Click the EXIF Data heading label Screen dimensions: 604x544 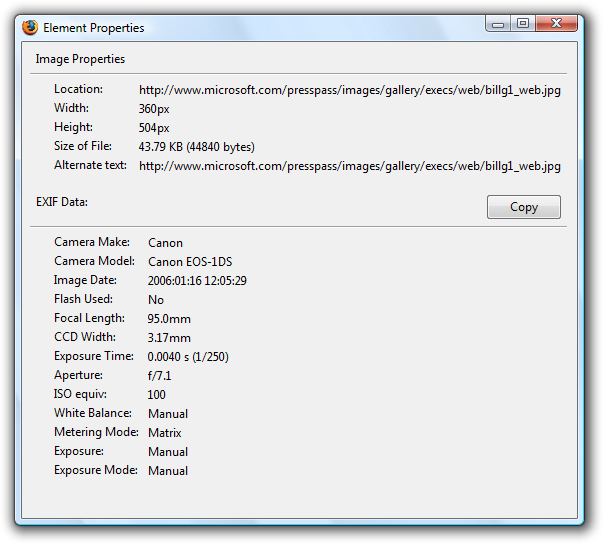point(62,202)
